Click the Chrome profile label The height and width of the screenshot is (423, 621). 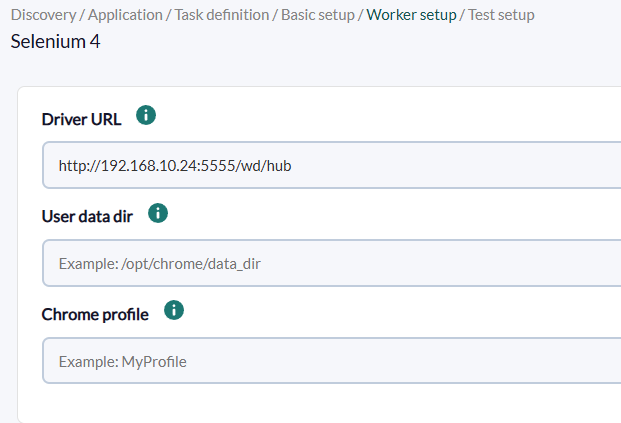coord(95,314)
